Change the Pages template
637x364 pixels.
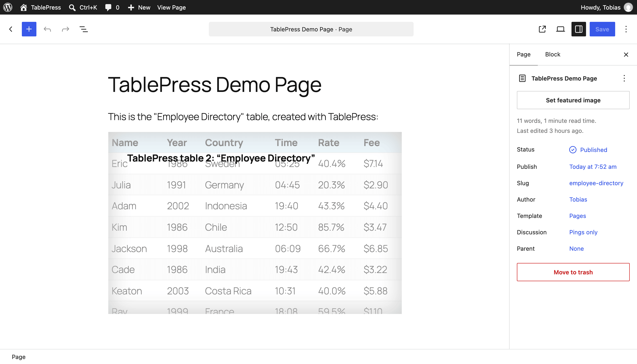577,216
